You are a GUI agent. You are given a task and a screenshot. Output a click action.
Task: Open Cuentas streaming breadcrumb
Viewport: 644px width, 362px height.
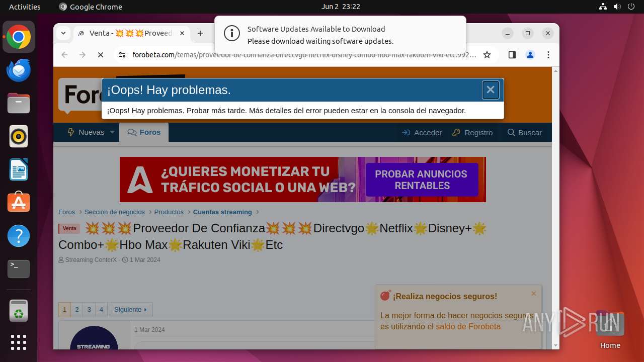(222, 212)
